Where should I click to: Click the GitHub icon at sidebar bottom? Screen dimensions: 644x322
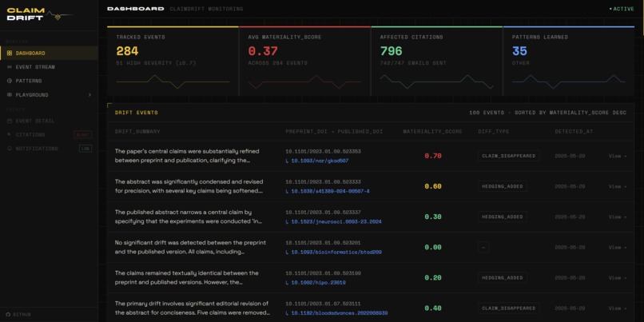(8, 315)
